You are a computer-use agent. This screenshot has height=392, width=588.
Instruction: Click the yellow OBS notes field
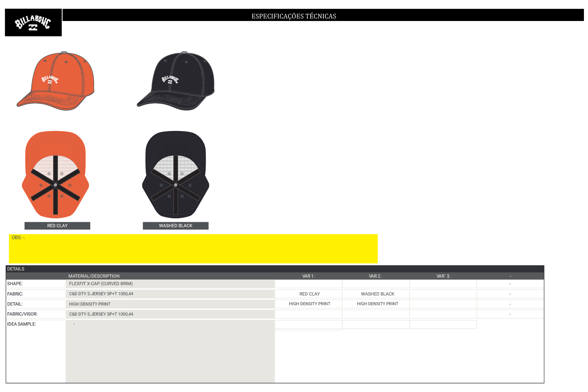193,249
